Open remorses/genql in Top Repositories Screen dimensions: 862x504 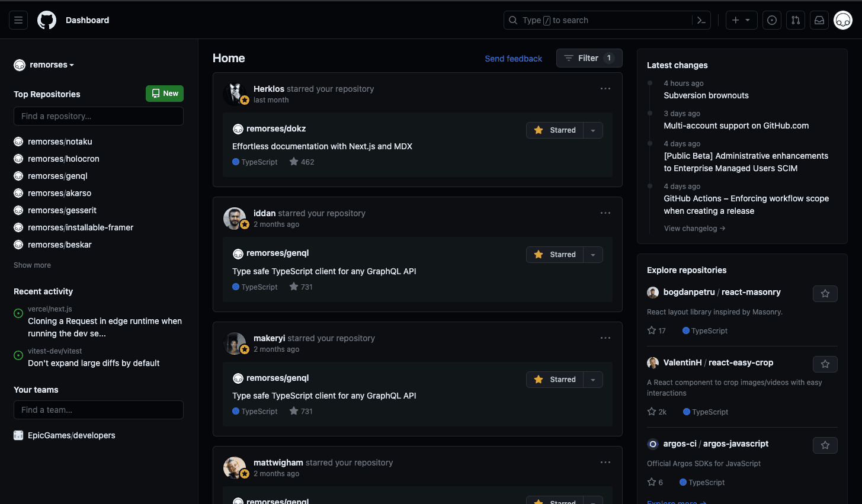(57, 176)
